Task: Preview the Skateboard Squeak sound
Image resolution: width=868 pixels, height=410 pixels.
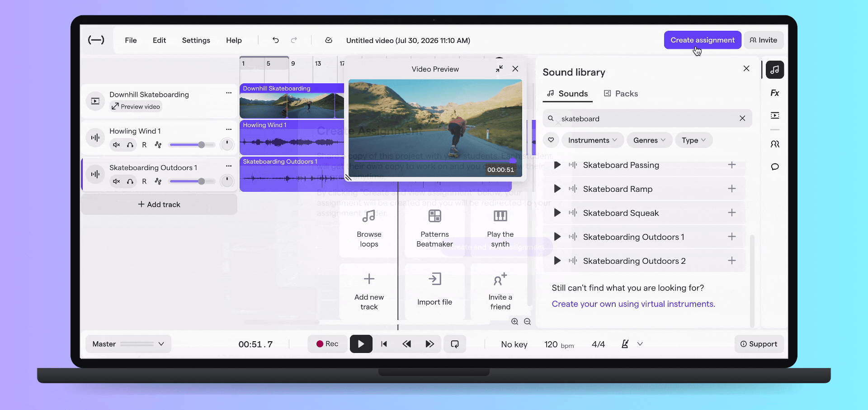Action: pos(557,213)
